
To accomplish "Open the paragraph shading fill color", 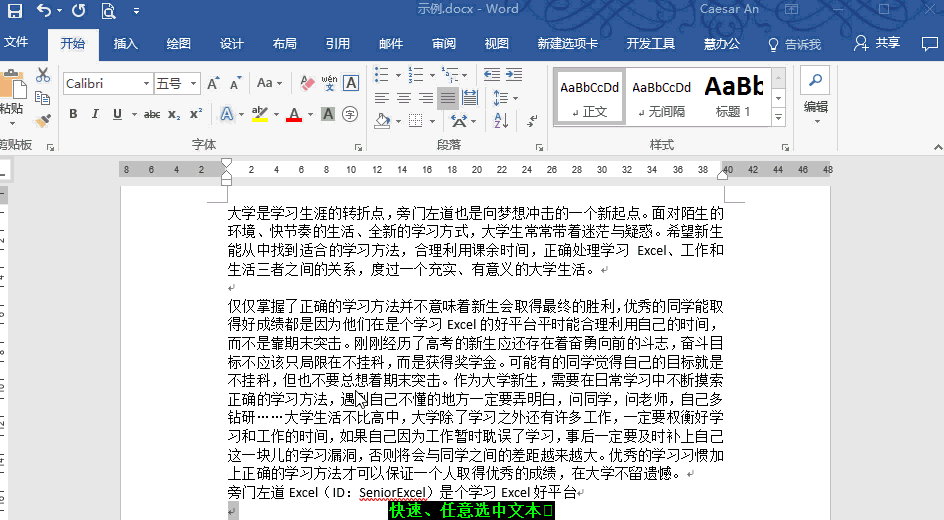I will point(382,121).
